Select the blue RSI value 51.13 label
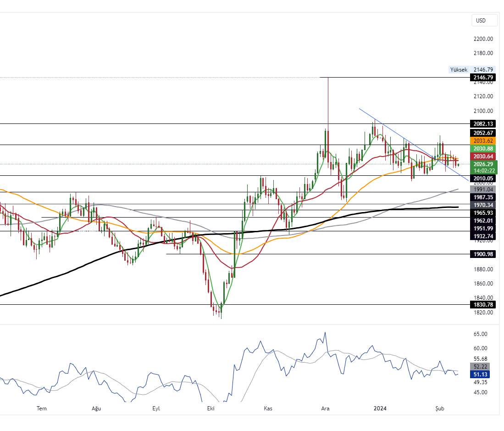Screen dimensions: 504x431 click(x=480, y=375)
